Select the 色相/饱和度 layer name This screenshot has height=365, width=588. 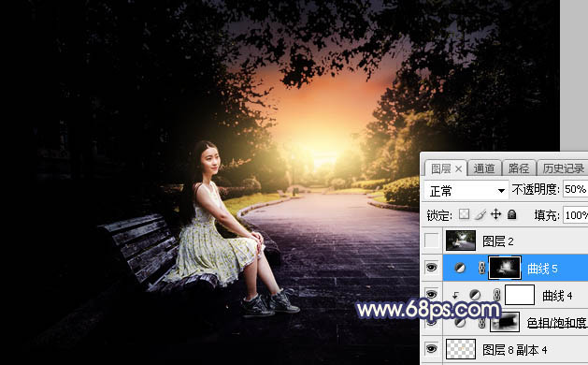tap(557, 323)
